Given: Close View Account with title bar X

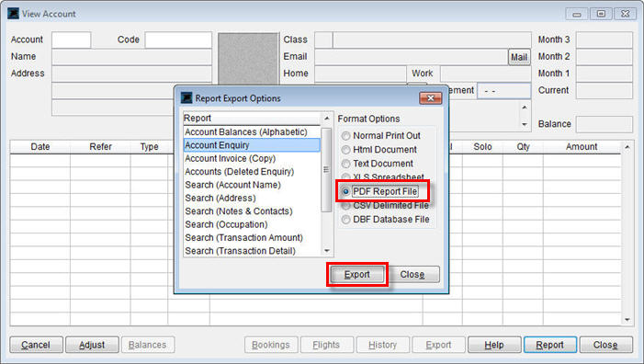Looking at the screenshot, I should pos(625,14).
